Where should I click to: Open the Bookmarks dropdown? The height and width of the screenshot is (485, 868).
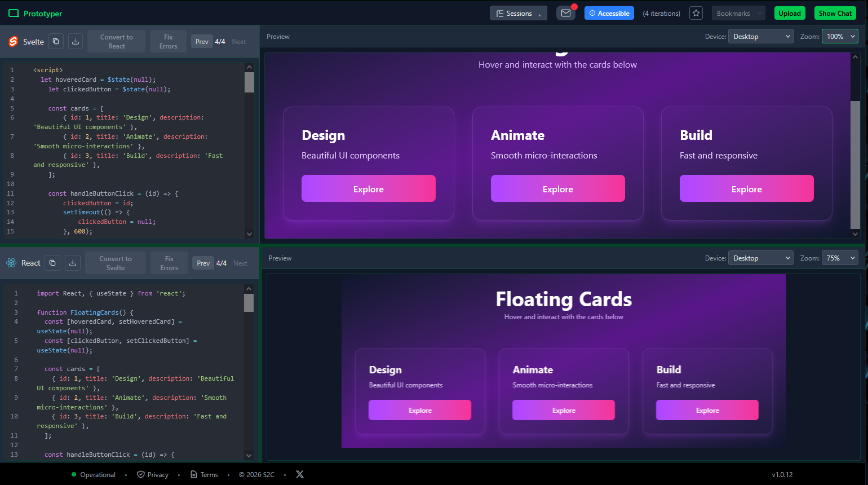tap(738, 12)
